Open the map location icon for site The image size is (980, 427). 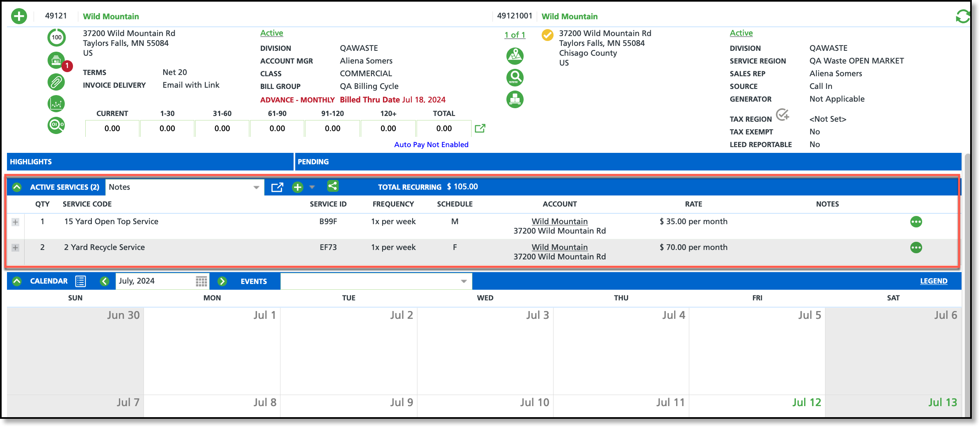tap(515, 56)
